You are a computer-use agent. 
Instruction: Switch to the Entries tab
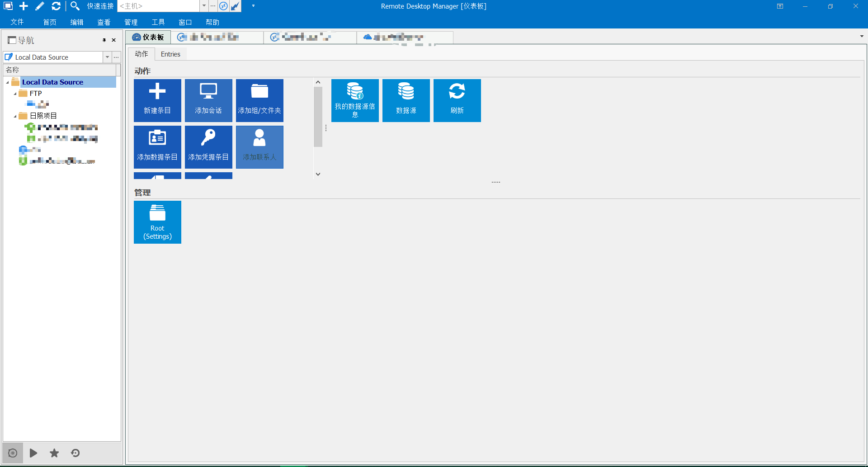(170, 54)
